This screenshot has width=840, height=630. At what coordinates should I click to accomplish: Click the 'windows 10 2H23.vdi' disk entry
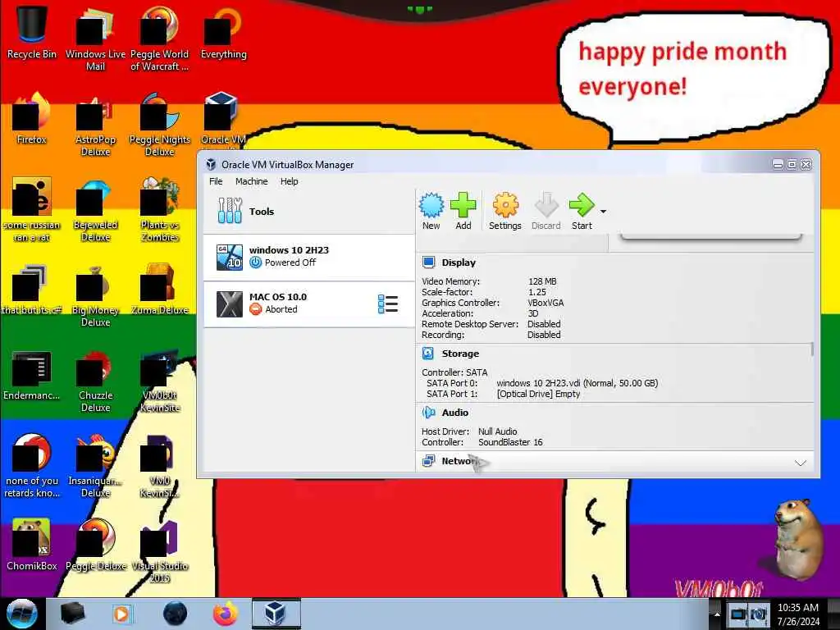click(577, 383)
